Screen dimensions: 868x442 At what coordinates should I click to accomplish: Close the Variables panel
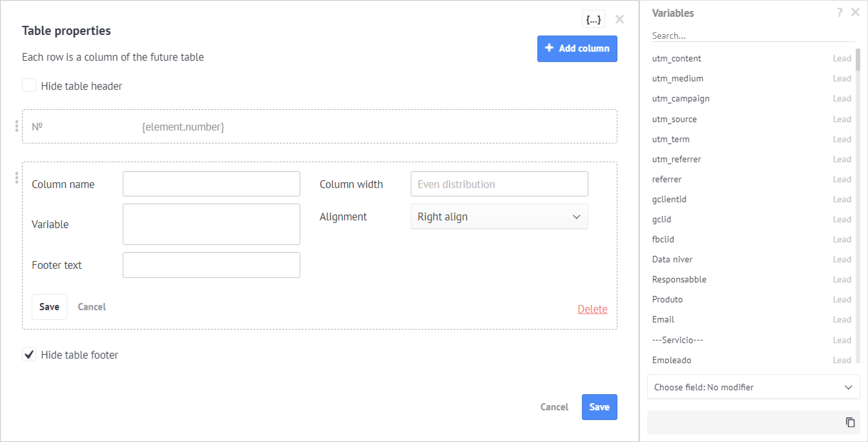click(x=855, y=13)
